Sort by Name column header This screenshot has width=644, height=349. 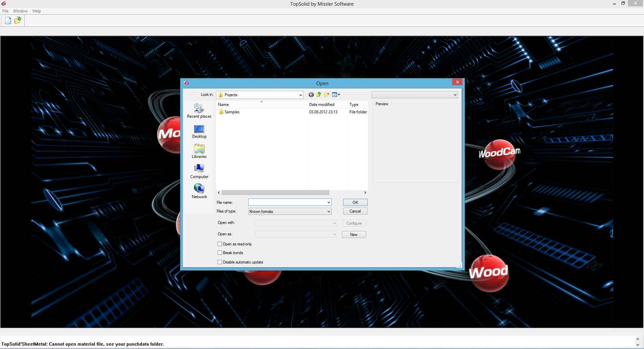pyautogui.click(x=262, y=105)
